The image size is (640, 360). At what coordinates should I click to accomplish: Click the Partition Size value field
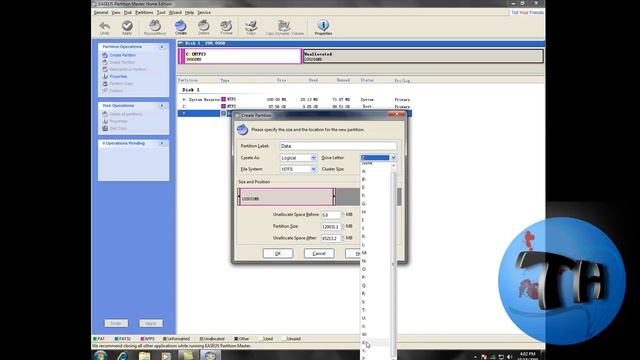point(331,227)
